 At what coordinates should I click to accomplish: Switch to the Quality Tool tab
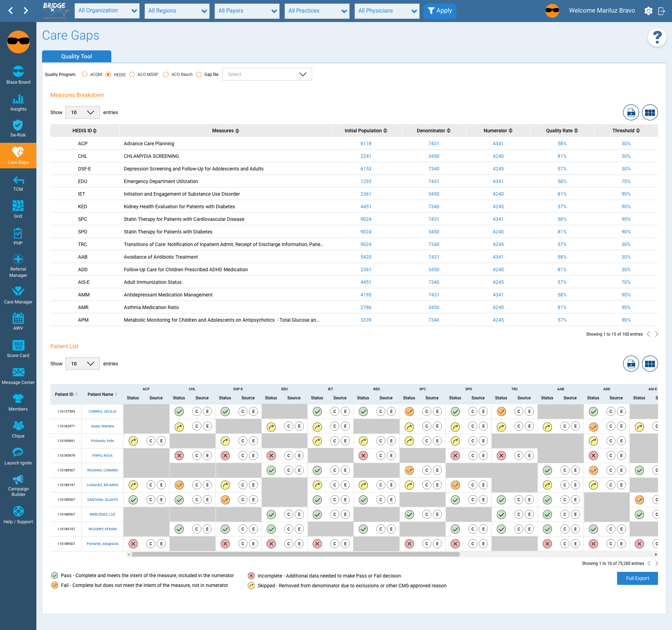tap(77, 56)
